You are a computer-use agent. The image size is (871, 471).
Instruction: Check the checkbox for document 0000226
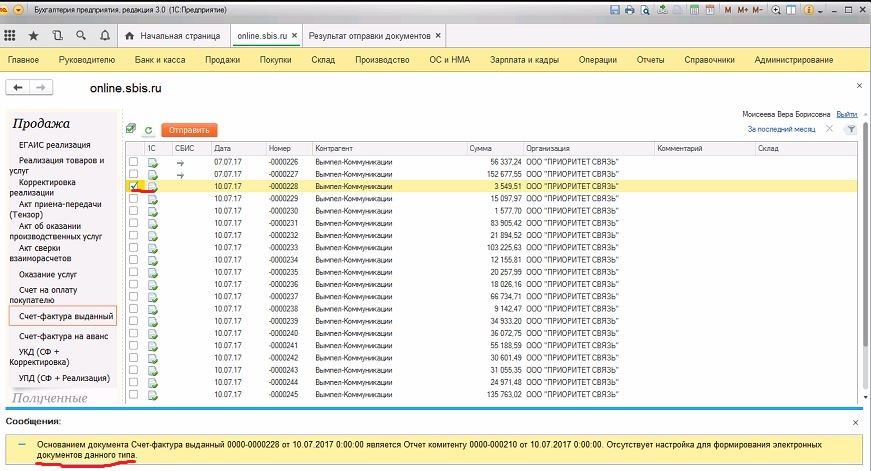[x=133, y=162]
